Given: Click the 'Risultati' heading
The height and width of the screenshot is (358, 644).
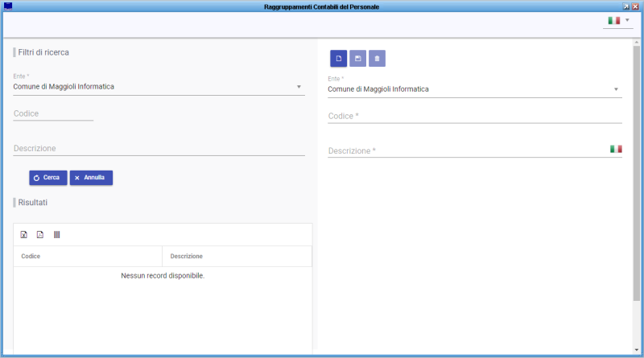Looking at the screenshot, I should tap(33, 203).
